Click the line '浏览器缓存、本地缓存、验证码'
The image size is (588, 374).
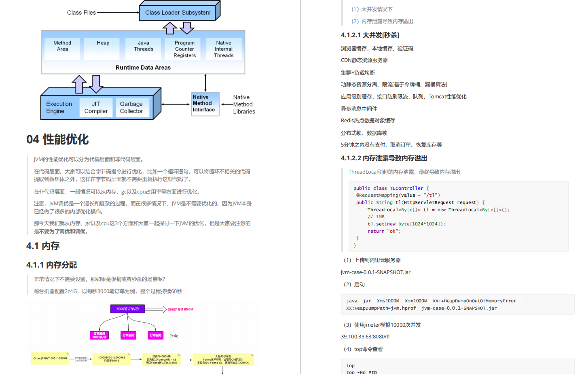coord(377,49)
